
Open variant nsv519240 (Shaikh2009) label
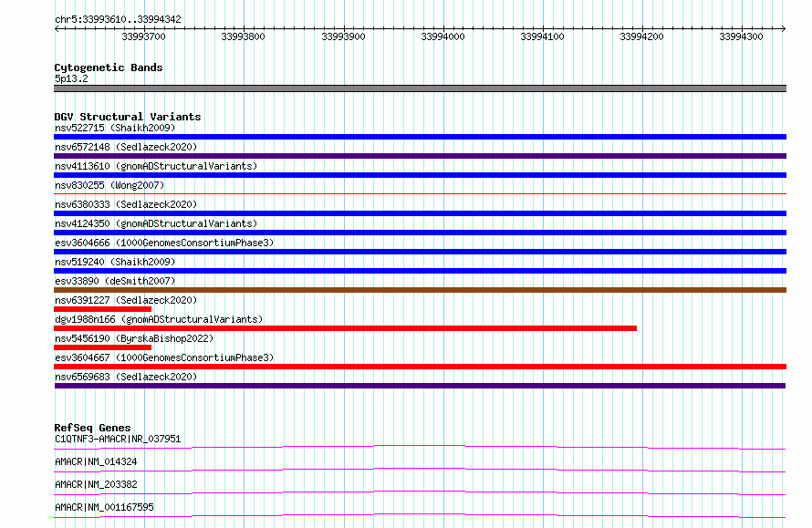(115, 262)
